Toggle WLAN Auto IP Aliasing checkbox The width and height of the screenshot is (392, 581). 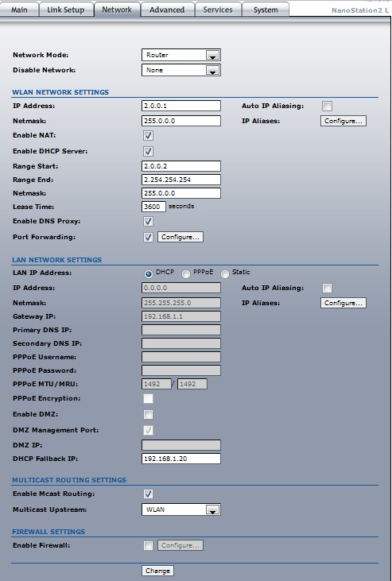click(327, 106)
